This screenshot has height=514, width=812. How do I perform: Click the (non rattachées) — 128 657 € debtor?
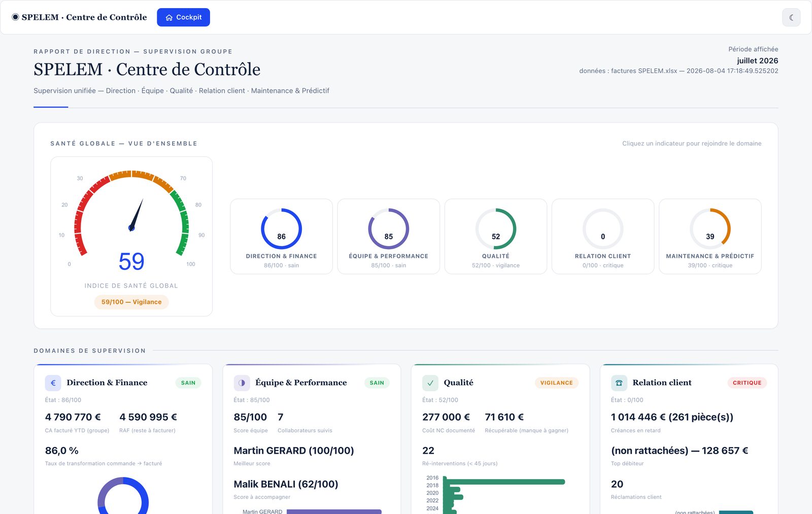680,451
